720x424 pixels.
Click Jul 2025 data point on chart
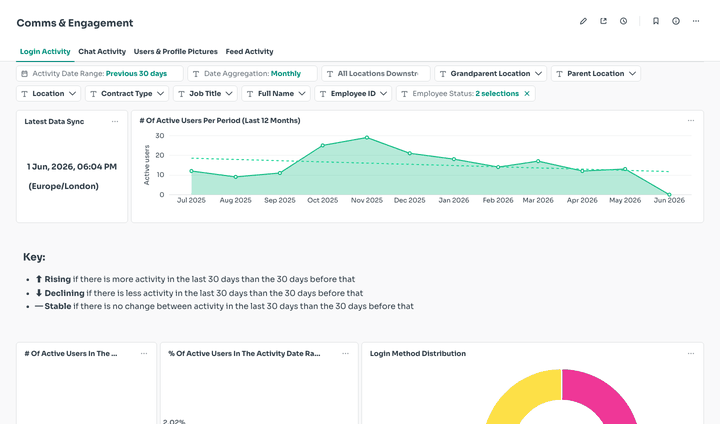191,171
